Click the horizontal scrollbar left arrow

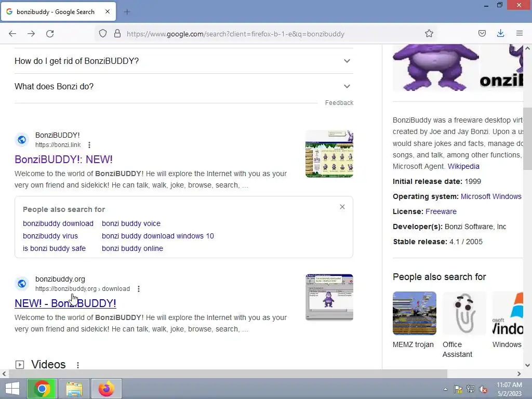4,374
